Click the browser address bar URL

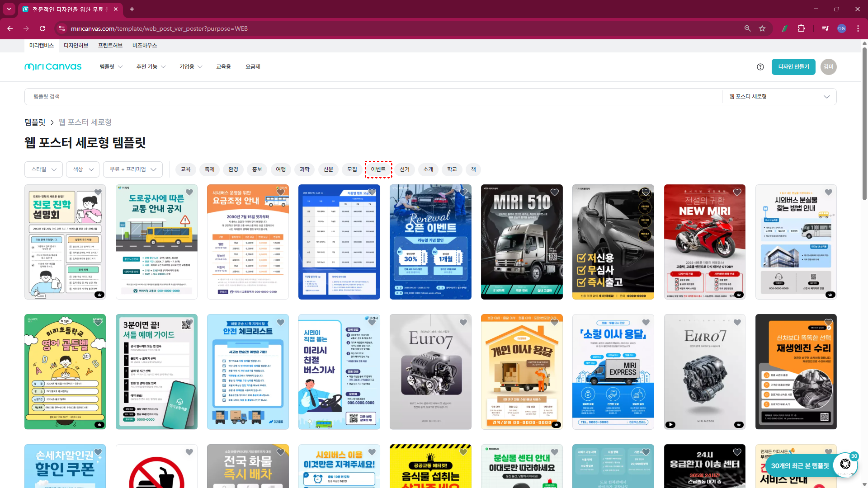[x=159, y=28]
